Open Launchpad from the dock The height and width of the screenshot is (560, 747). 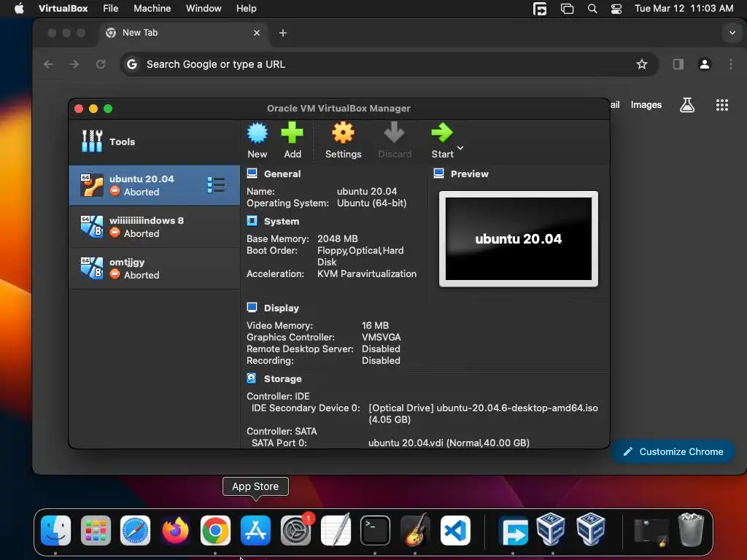pyautogui.click(x=96, y=530)
